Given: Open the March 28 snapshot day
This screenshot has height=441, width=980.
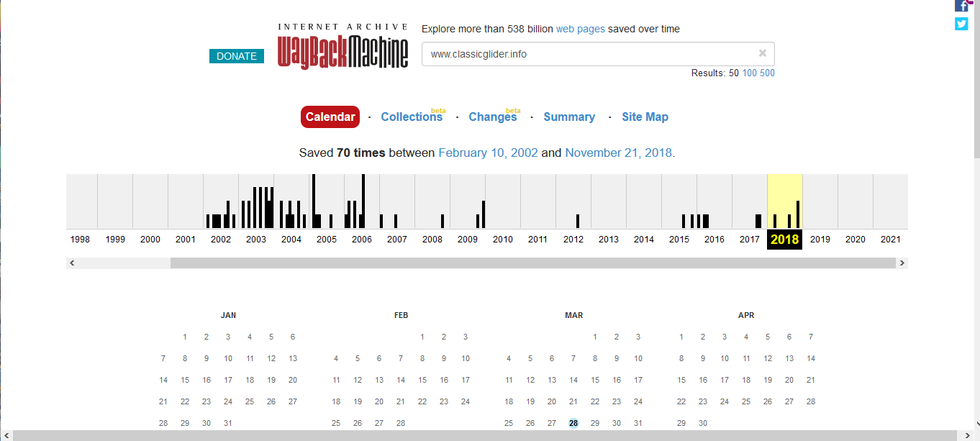Looking at the screenshot, I should pyautogui.click(x=573, y=424).
